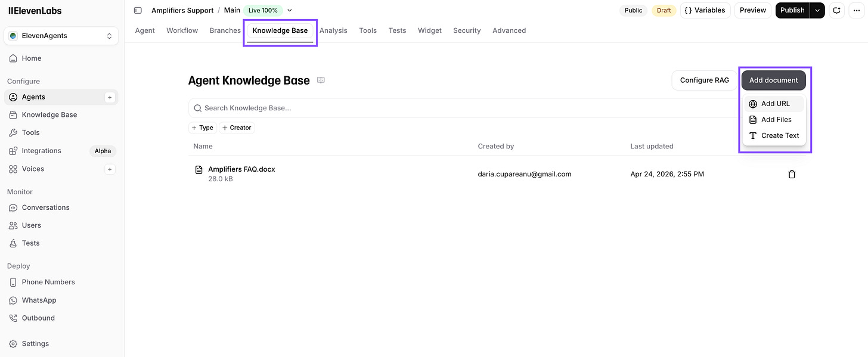Toggle the sidebar panel icon
Image resolution: width=868 pixels, height=357 pixels.
click(x=138, y=10)
